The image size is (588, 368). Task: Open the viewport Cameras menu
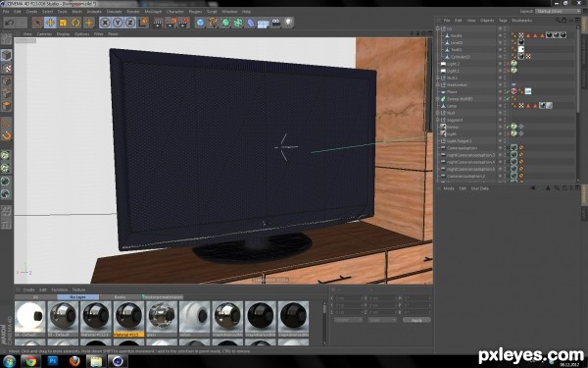(x=44, y=33)
